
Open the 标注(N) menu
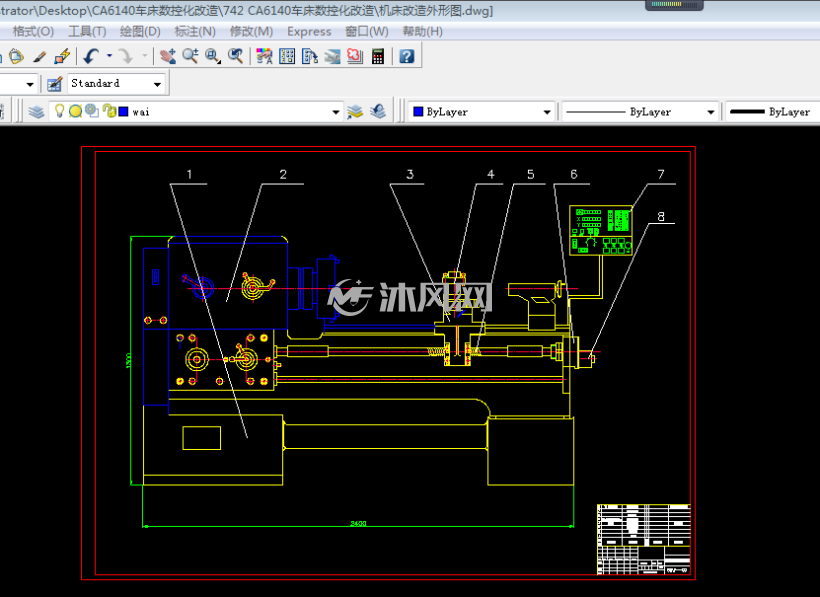195,31
